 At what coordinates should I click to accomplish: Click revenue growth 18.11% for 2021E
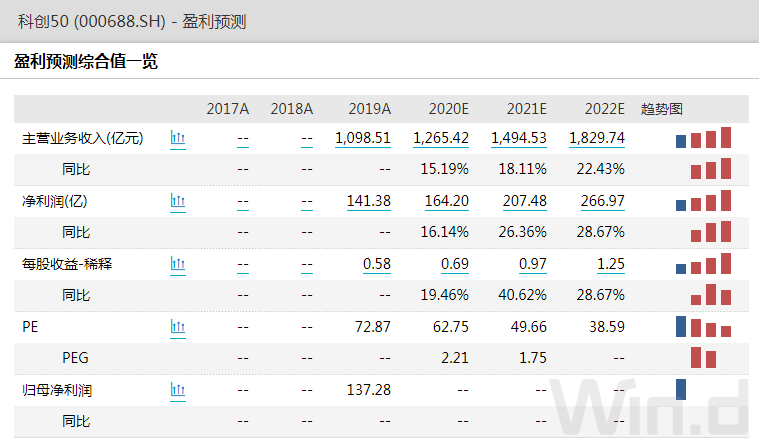pos(522,169)
